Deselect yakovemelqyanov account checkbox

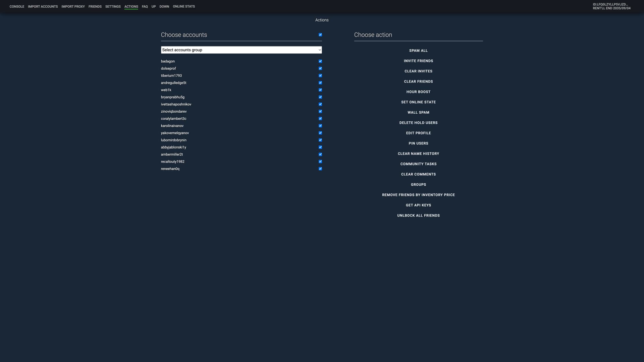click(x=320, y=133)
